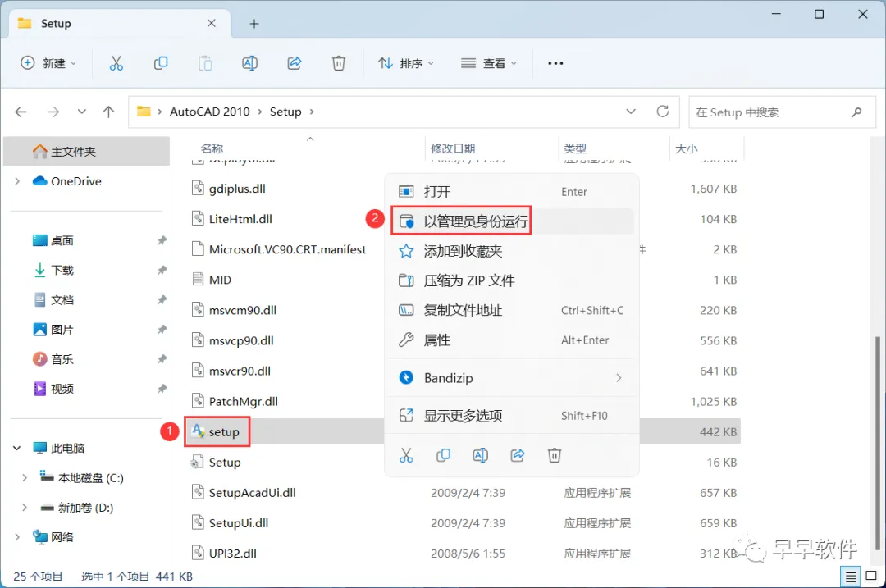Click the Setup breadcrumb segment
This screenshot has height=588, width=886.
point(285,112)
